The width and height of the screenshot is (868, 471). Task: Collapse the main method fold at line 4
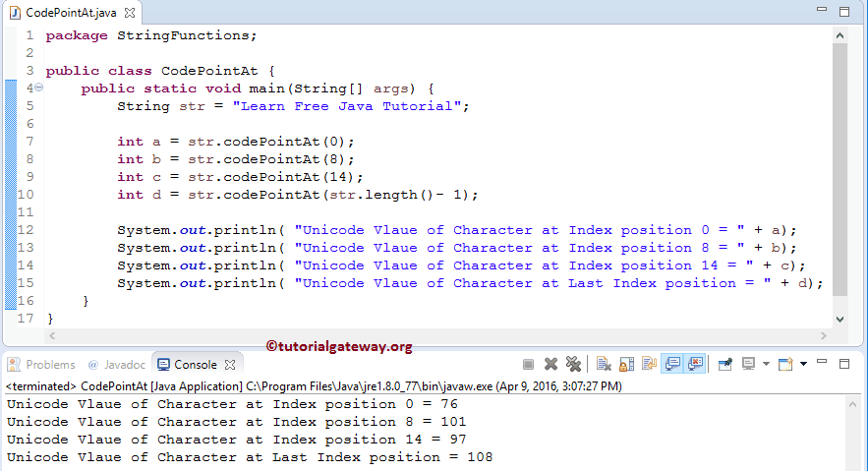click(x=38, y=88)
